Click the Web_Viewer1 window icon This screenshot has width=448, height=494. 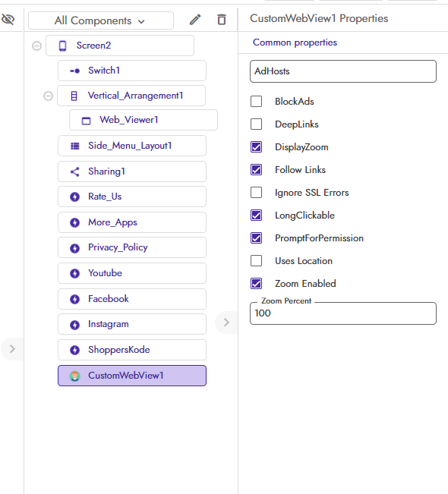tap(86, 121)
